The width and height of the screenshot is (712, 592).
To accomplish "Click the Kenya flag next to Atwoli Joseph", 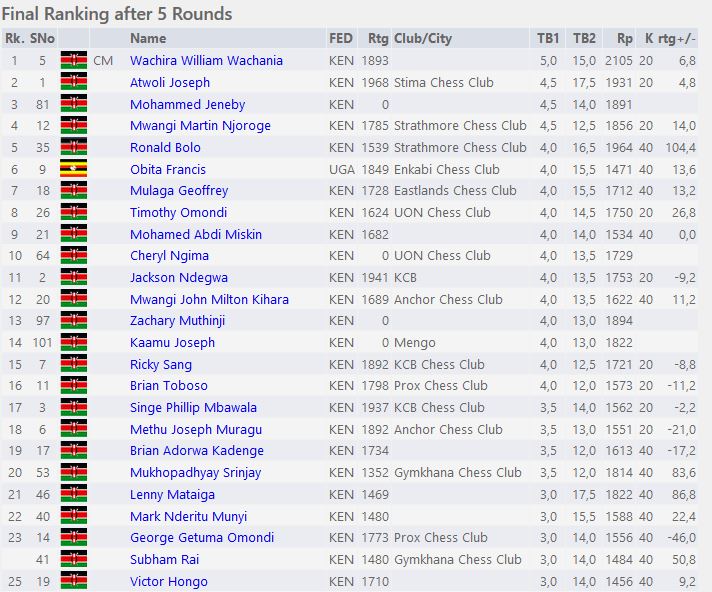I will click(x=74, y=82).
